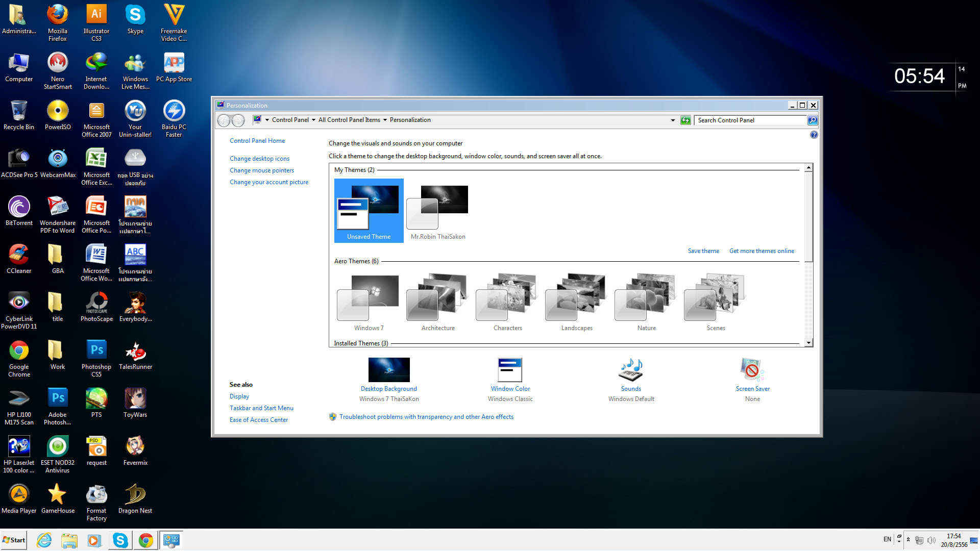This screenshot has height=551, width=980.
Task: Click Get more themes online
Action: 762,251
